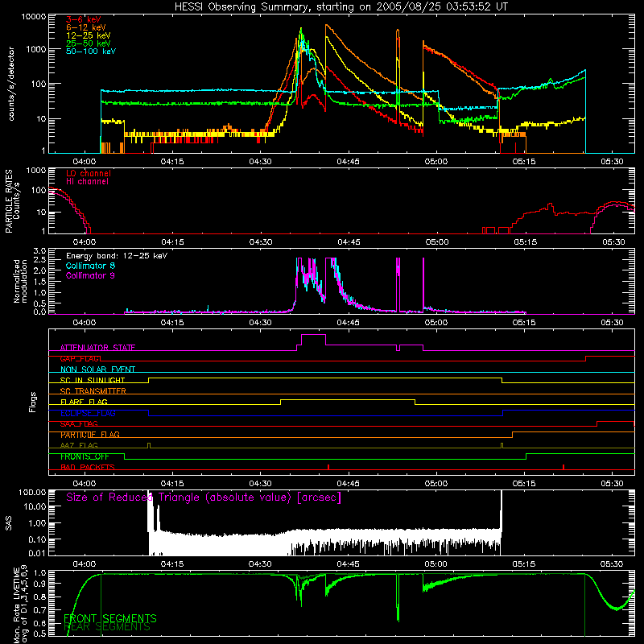
Task: Select the SAA_FLAG label
Action: click(x=79, y=424)
